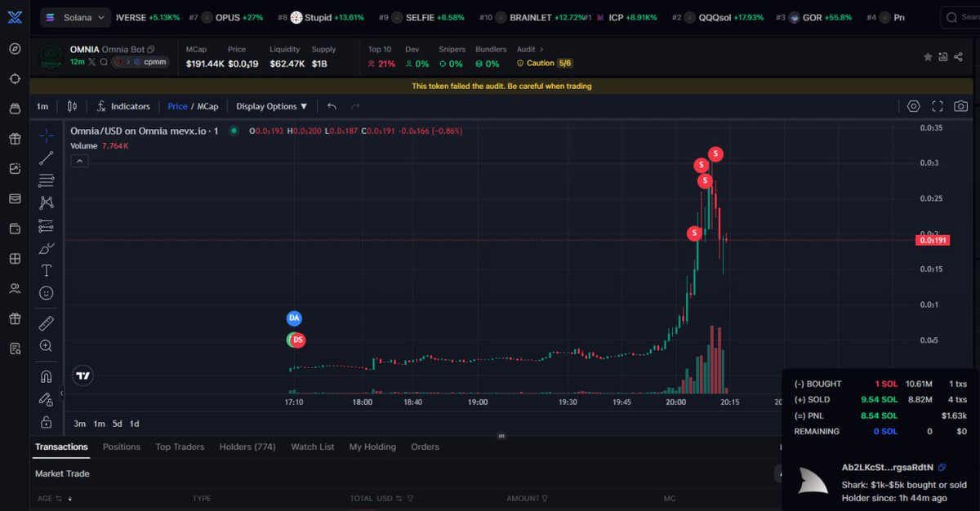Copy wallet address Ab2LKcSt...rgsaRdtN
980x511 pixels.
click(x=942, y=468)
